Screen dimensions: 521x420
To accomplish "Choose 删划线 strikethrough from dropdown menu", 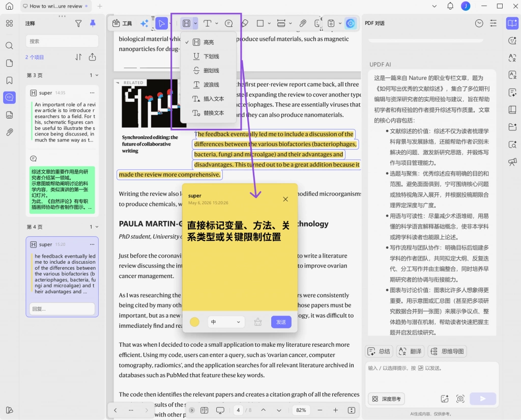I will 208,70.
